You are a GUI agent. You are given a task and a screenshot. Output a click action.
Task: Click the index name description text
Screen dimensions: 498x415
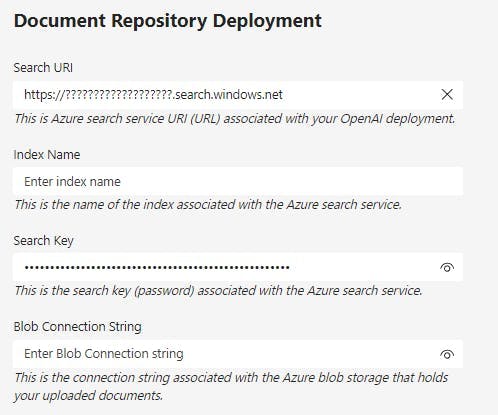208,204
